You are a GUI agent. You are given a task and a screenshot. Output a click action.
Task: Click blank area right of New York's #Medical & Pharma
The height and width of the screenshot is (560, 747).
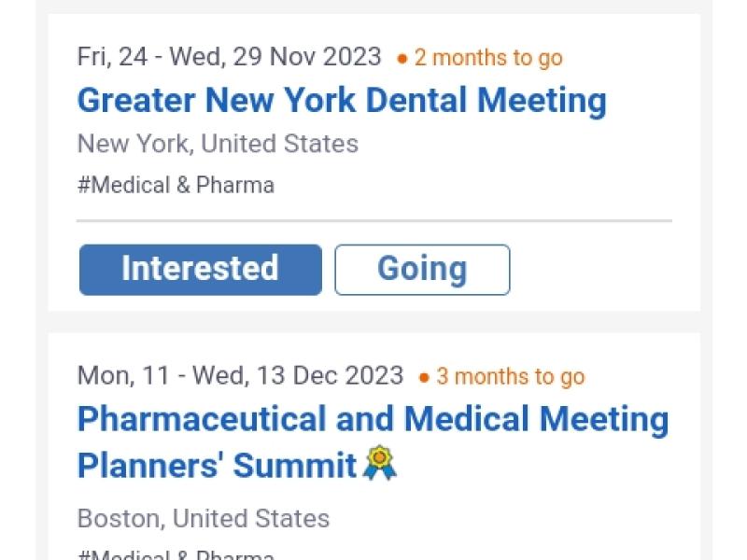point(467,185)
